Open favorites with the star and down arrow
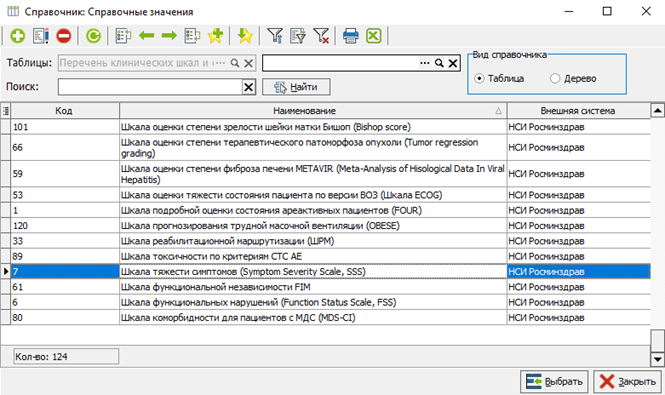The height and width of the screenshot is (395, 665). (x=245, y=36)
